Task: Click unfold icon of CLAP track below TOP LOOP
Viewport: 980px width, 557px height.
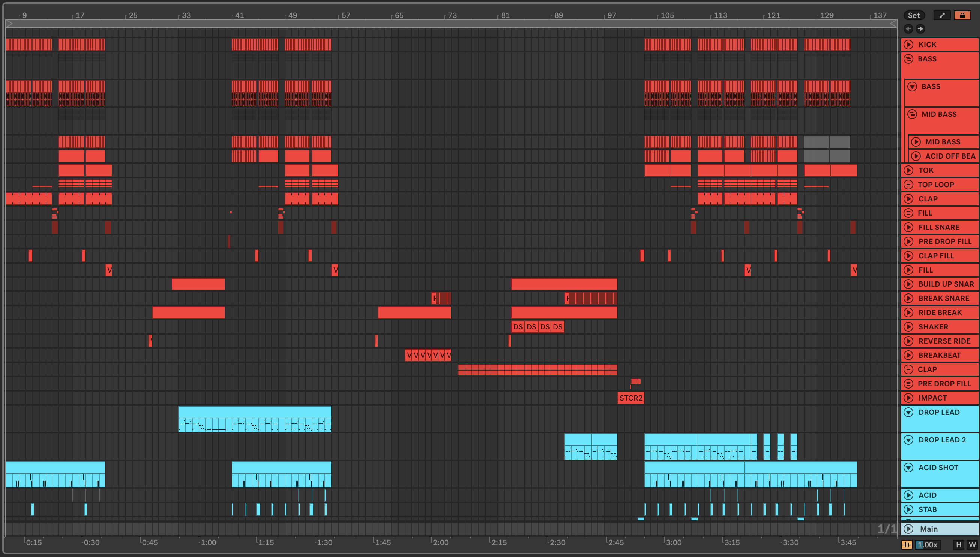Action: point(908,199)
